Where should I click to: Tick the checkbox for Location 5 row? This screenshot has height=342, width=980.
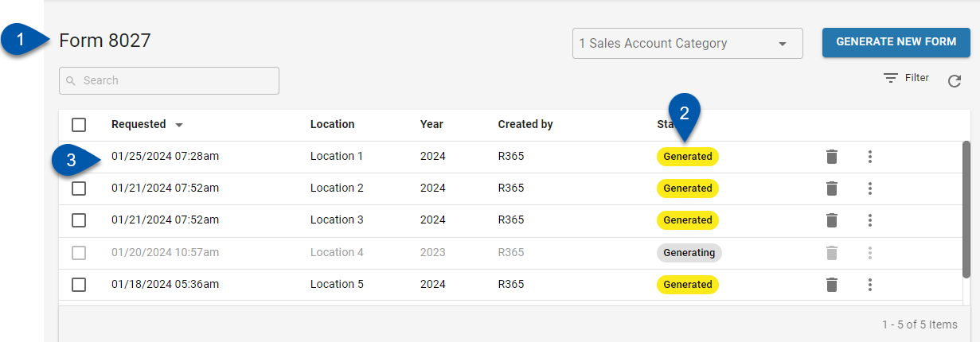(x=79, y=284)
